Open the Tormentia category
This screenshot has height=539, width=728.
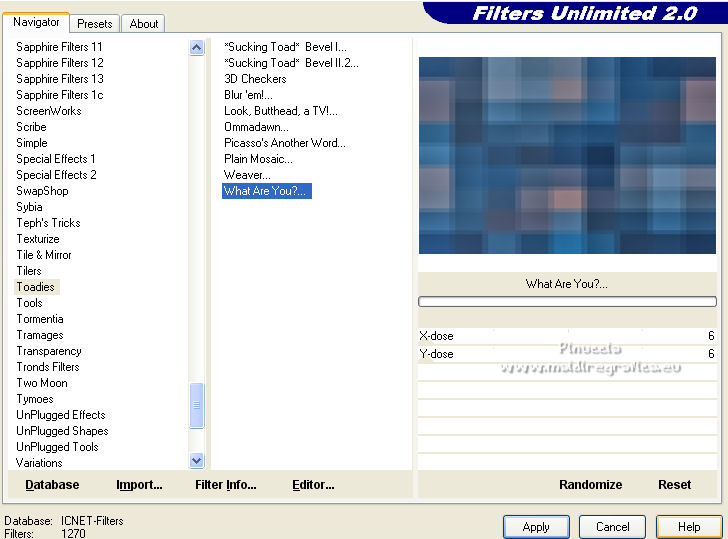[x=40, y=319]
